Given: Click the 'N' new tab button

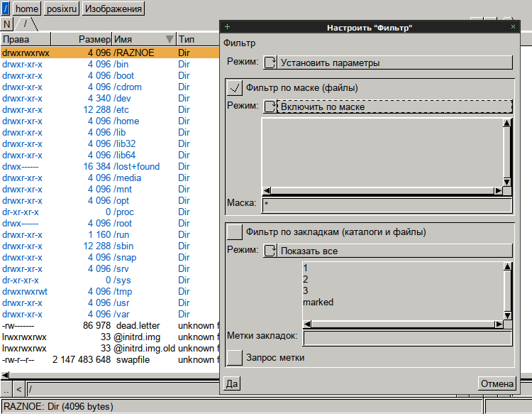Looking at the screenshot, I should (x=7, y=24).
